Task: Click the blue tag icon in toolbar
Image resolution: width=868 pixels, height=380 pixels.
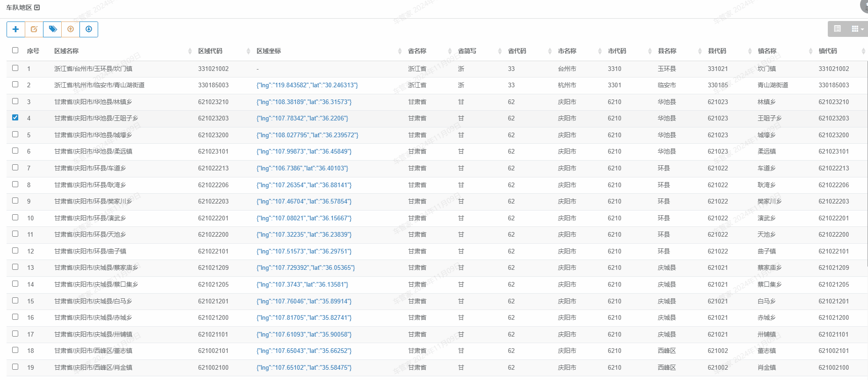Action: (52, 29)
